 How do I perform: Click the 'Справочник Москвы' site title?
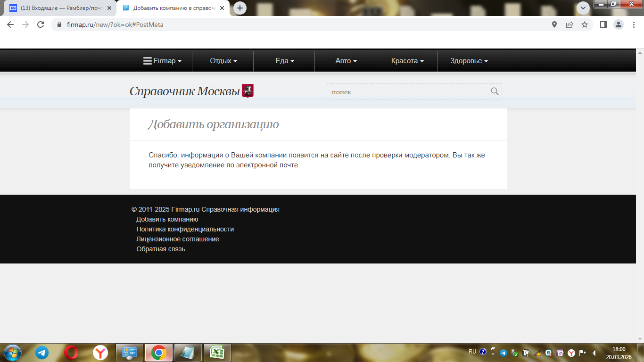point(185,91)
